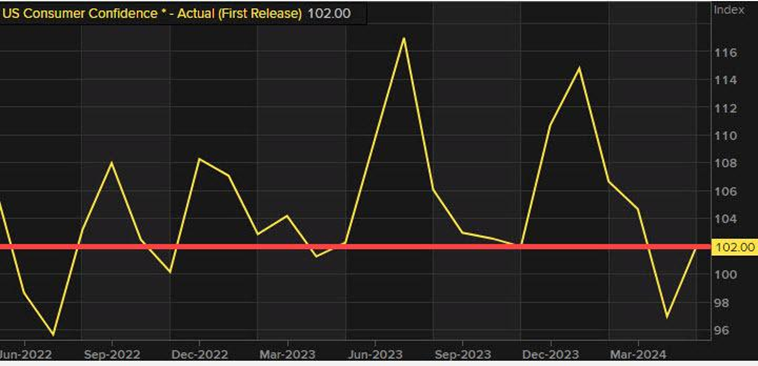Click the lowest trough near Jul 2022

coord(53,335)
